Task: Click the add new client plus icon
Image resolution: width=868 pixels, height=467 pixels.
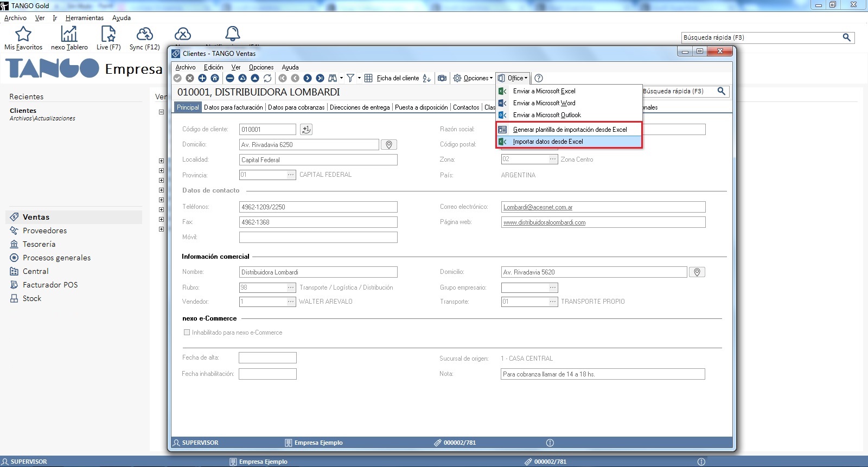Action: 202,78
